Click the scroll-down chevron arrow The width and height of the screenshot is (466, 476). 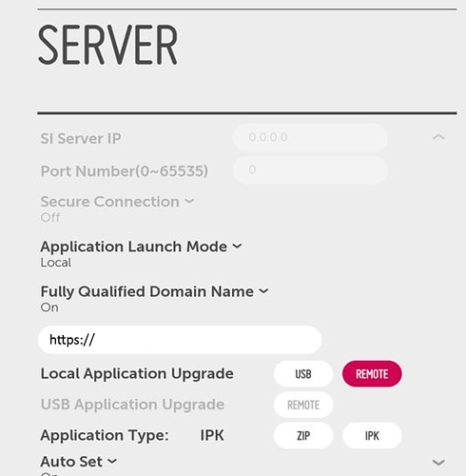(x=438, y=463)
